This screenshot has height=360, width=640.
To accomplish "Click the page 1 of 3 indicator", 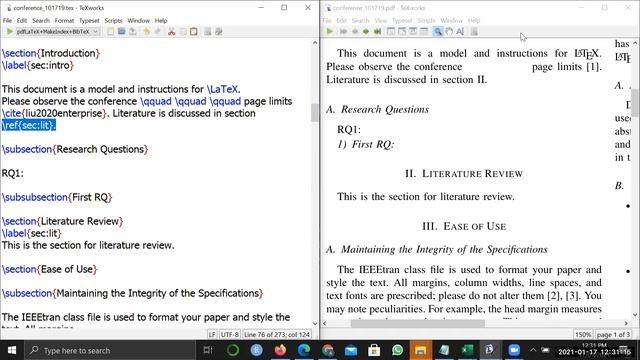I will click(613, 335).
